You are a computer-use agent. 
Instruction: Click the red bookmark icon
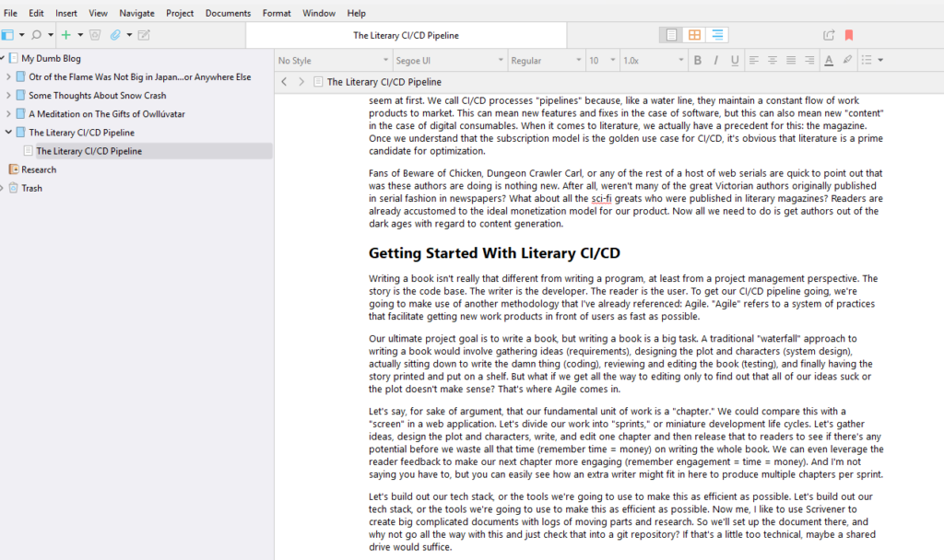[849, 35]
